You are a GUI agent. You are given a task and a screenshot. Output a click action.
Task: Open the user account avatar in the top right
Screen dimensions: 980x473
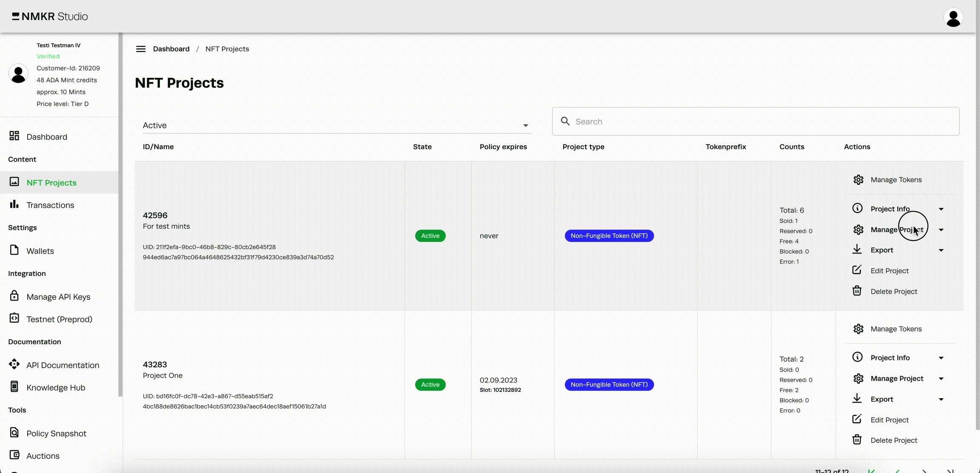(953, 17)
